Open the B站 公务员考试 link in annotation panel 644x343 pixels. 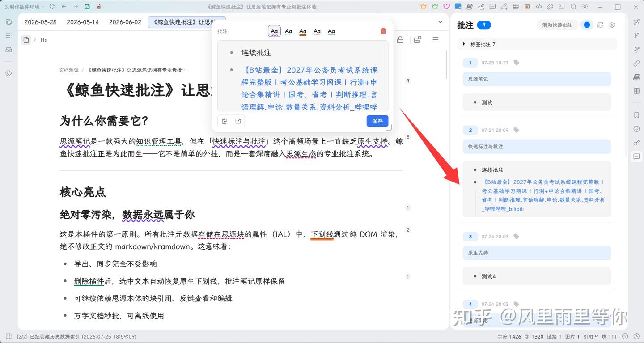click(543, 195)
